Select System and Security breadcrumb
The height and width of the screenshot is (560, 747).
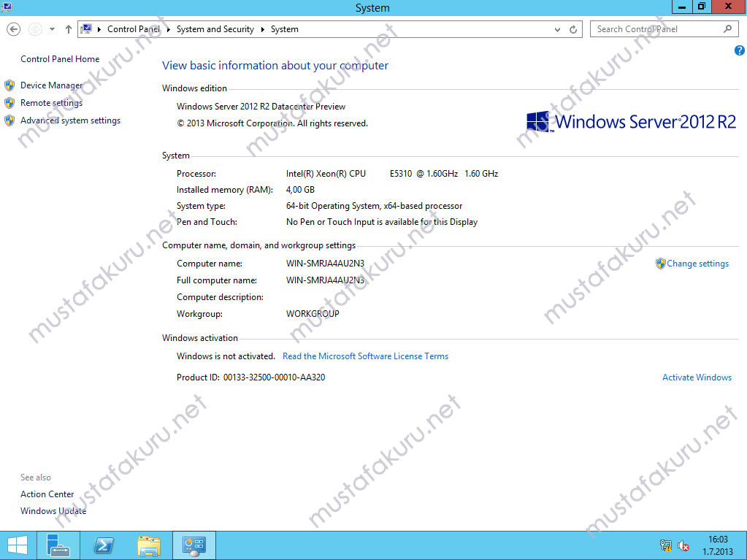[215, 29]
